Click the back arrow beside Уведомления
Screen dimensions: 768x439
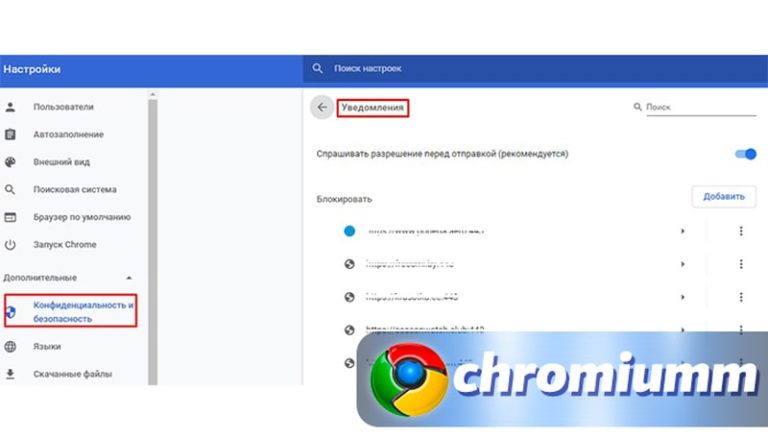click(322, 107)
